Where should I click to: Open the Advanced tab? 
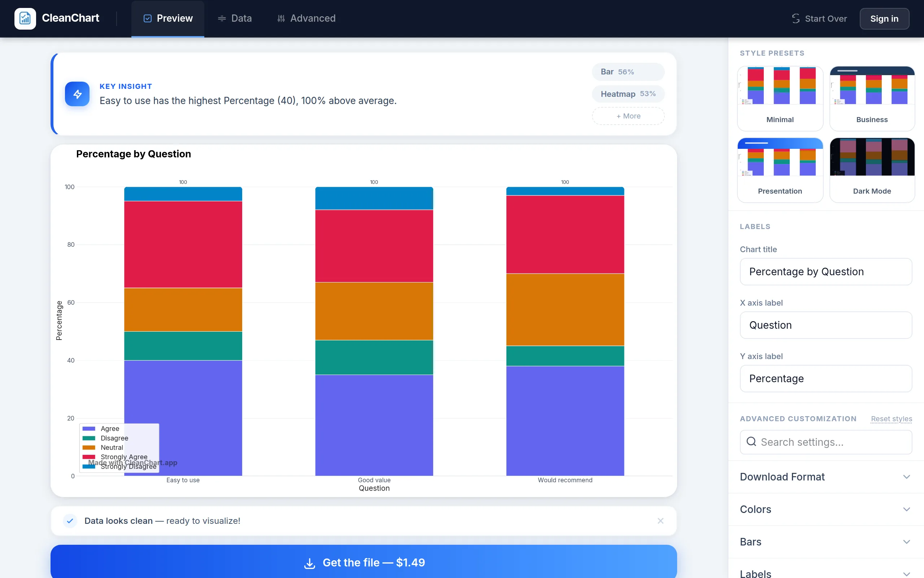306,18
